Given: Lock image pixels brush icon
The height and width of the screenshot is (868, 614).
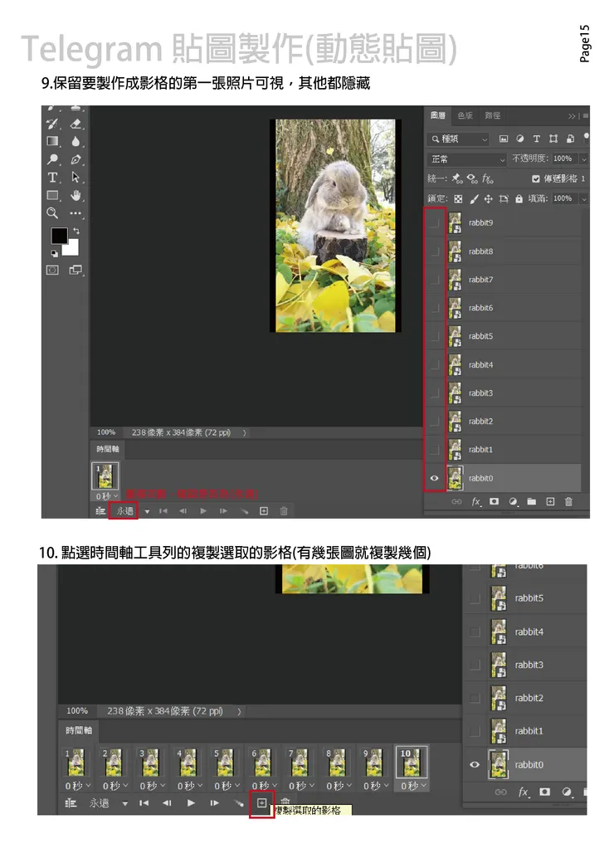Looking at the screenshot, I should coord(475,198).
